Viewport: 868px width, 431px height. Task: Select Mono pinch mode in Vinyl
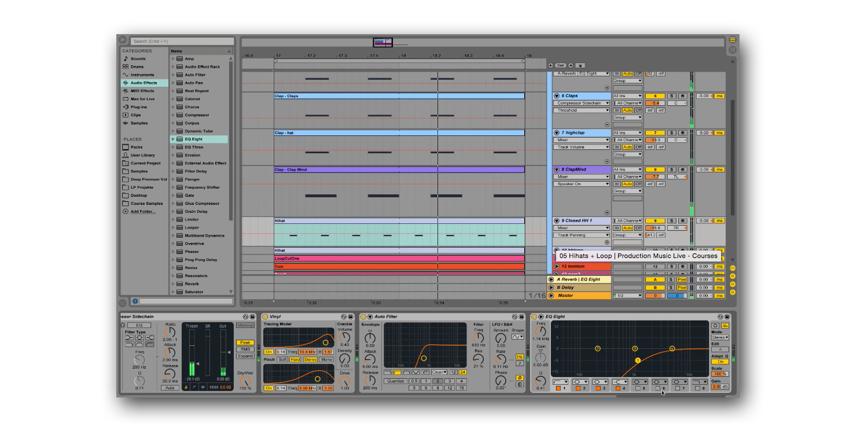point(326,359)
